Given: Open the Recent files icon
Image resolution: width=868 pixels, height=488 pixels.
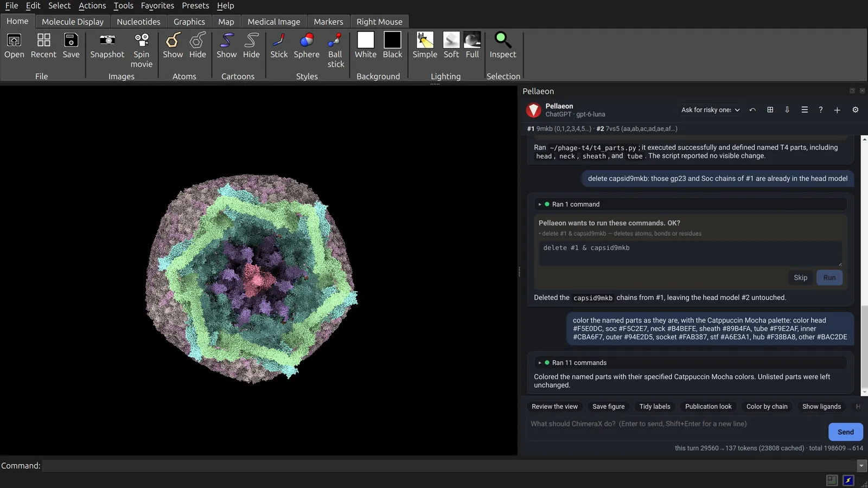Looking at the screenshot, I should point(43,46).
